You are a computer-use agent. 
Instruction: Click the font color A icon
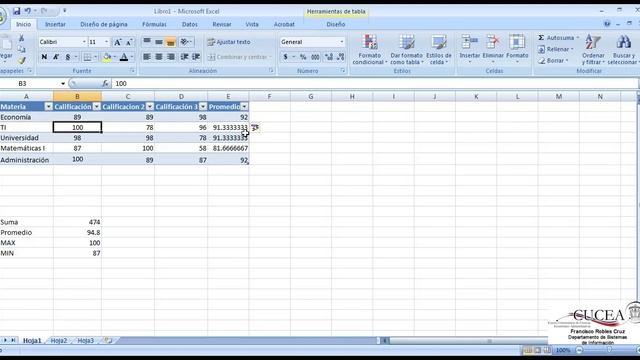coord(124,57)
